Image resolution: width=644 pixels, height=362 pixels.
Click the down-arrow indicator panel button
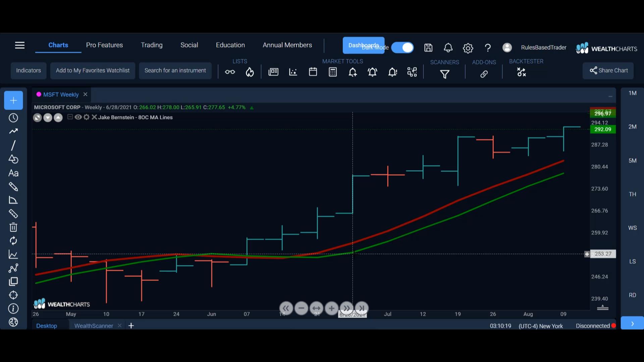click(x=48, y=118)
